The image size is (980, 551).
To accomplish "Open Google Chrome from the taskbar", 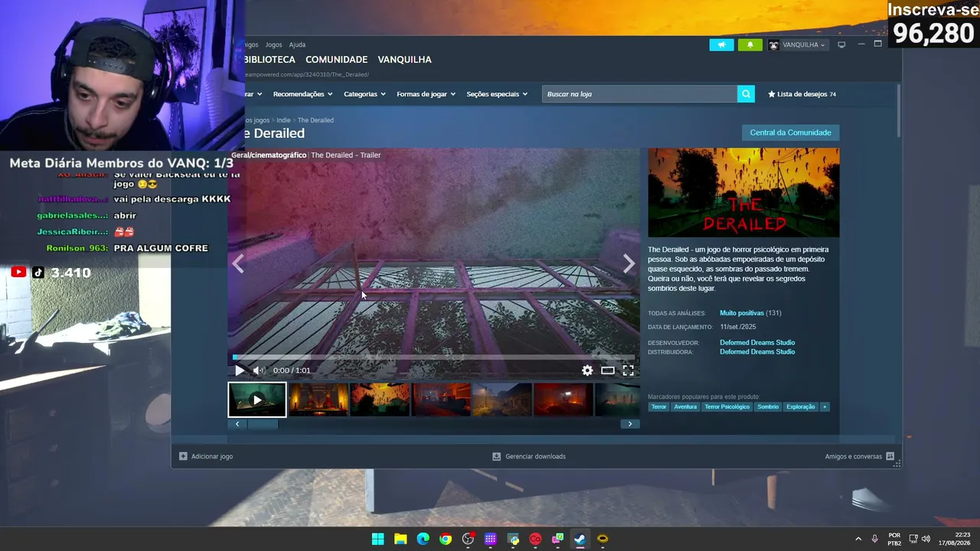I will 446,539.
